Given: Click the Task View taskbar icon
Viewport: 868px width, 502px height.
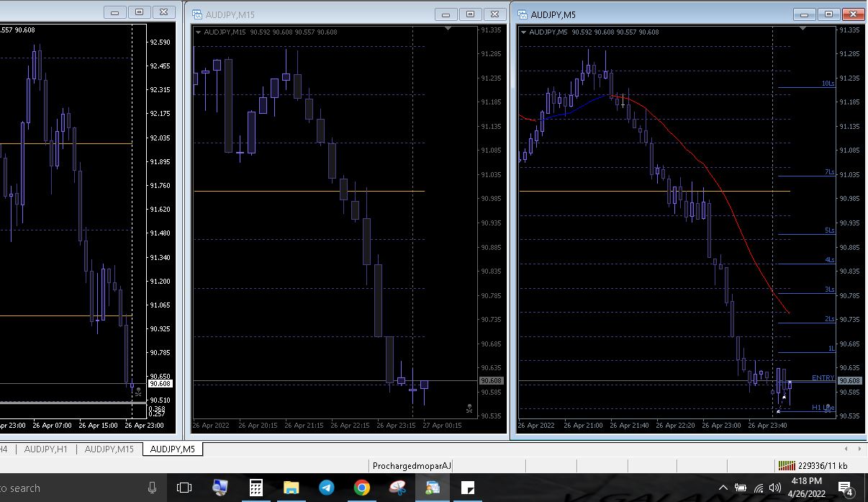Looking at the screenshot, I should [184, 488].
